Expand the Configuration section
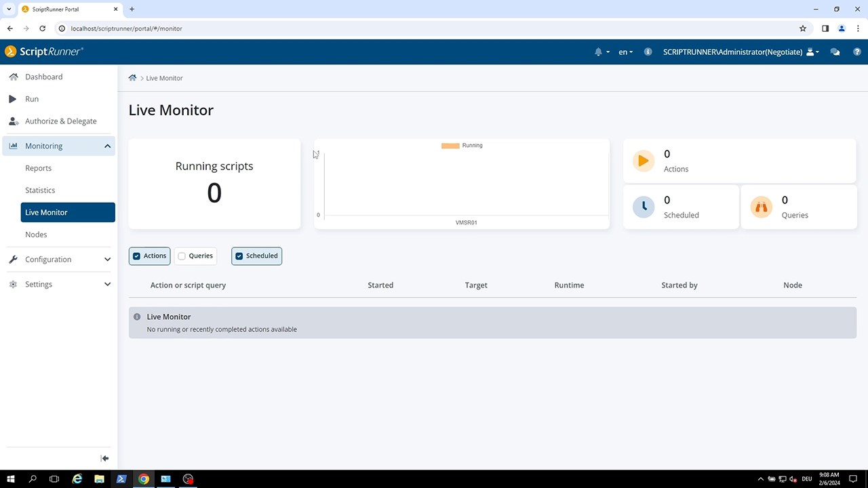The height and width of the screenshot is (488, 868). [x=59, y=260]
